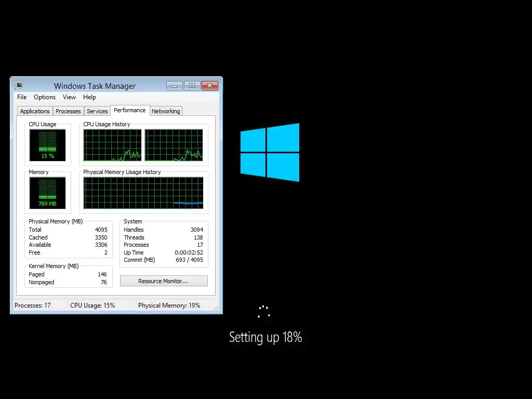
Task: Click the blue Windows logo
Action: point(270,152)
